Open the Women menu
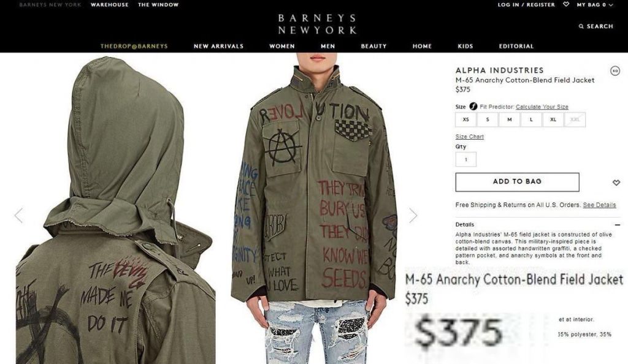Viewport: 628px width, 364px height. pyautogui.click(x=282, y=46)
